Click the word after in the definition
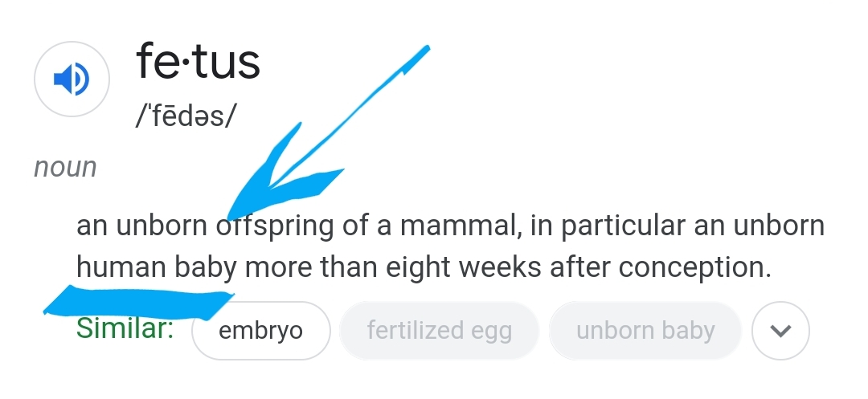This screenshot has width=868, height=399. pyautogui.click(x=579, y=267)
